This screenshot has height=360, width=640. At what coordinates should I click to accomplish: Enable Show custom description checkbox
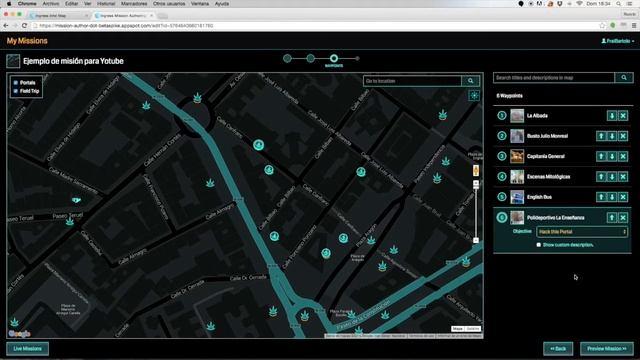coord(538,245)
